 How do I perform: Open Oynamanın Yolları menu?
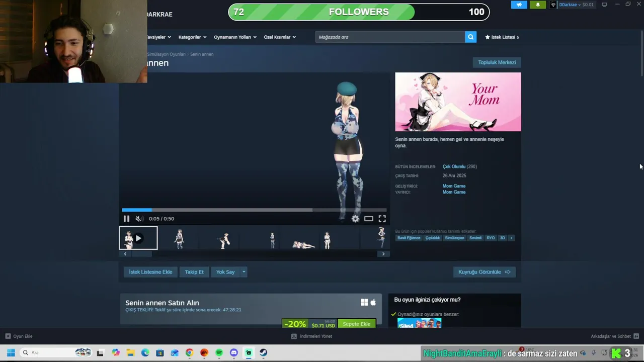click(x=235, y=37)
